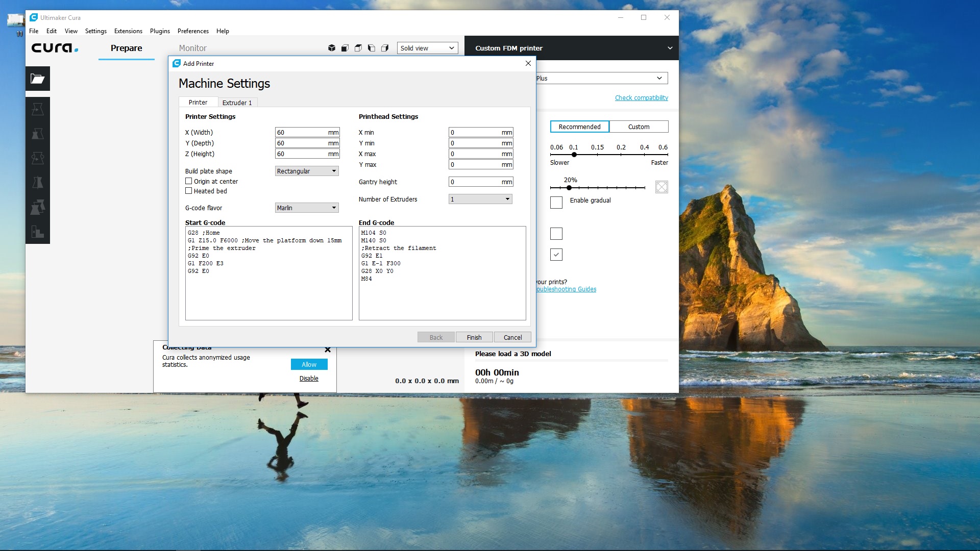Switch to the Printer tab
The height and width of the screenshot is (551, 980).
click(x=198, y=102)
